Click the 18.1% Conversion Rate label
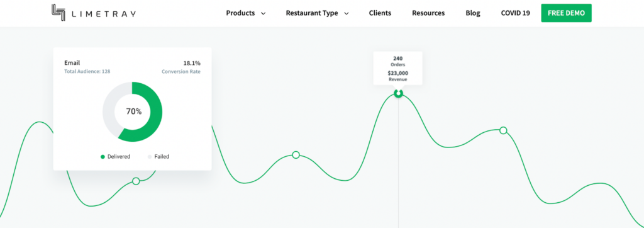 tap(181, 67)
